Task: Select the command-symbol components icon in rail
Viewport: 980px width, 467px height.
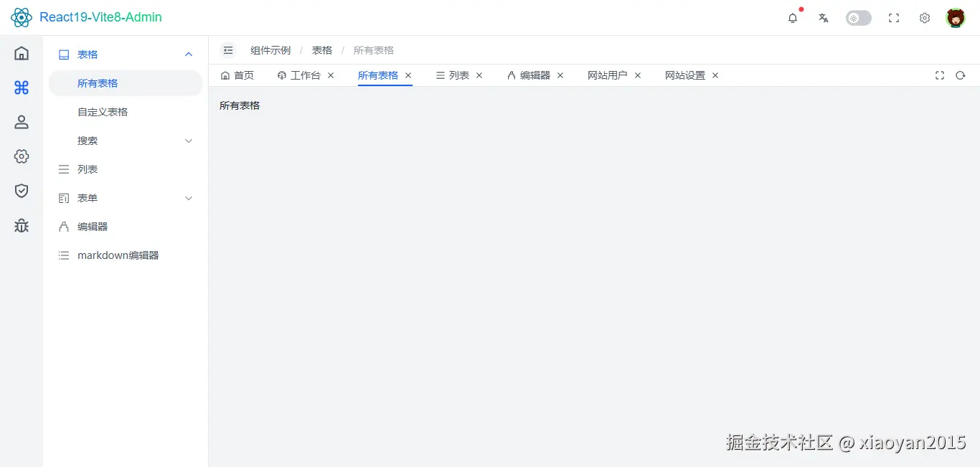Action: (x=22, y=88)
